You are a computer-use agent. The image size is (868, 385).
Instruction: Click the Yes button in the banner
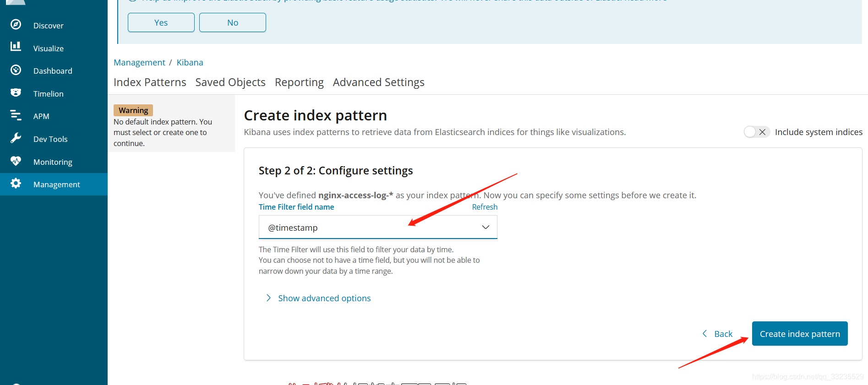pyautogui.click(x=161, y=22)
